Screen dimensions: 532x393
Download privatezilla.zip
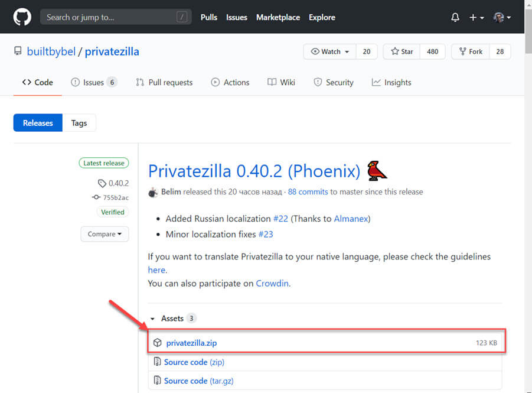[191, 343]
